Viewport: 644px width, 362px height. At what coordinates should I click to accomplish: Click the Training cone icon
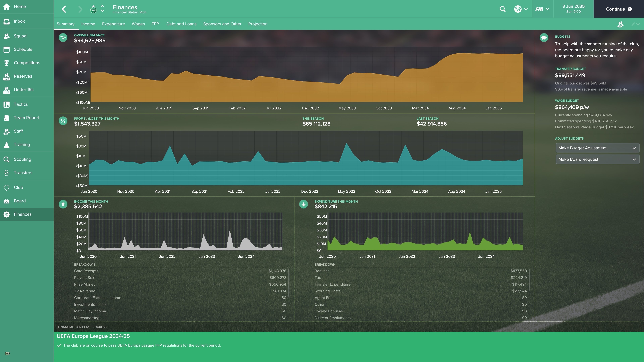[7, 145]
